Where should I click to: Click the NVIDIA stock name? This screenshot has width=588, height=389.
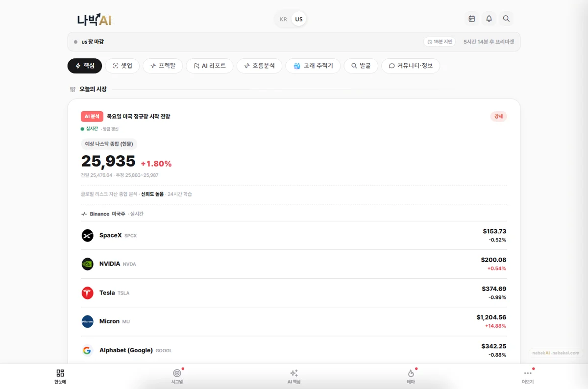110,264
